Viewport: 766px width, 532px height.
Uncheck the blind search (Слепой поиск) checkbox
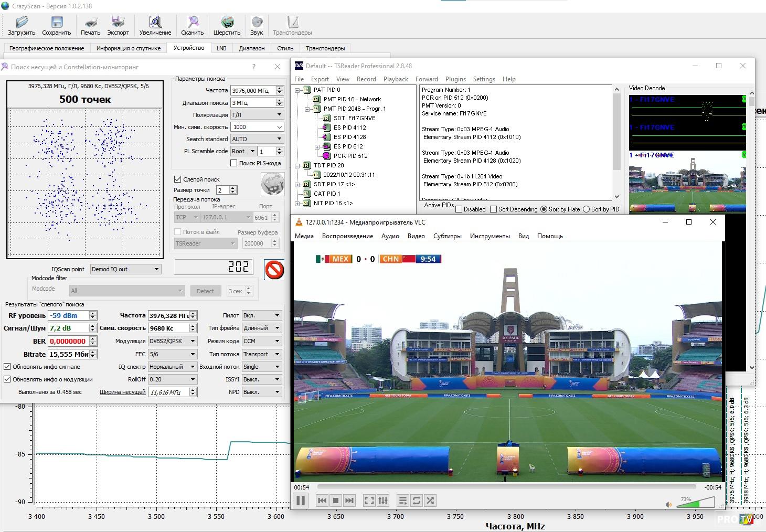pyautogui.click(x=178, y=179)
